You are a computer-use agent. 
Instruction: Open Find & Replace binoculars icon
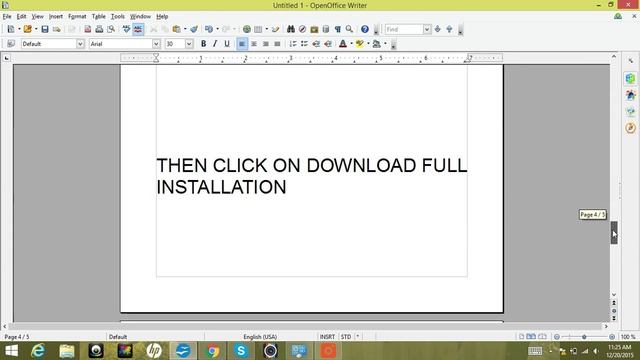pyautogui.click(x=291, y=29)
